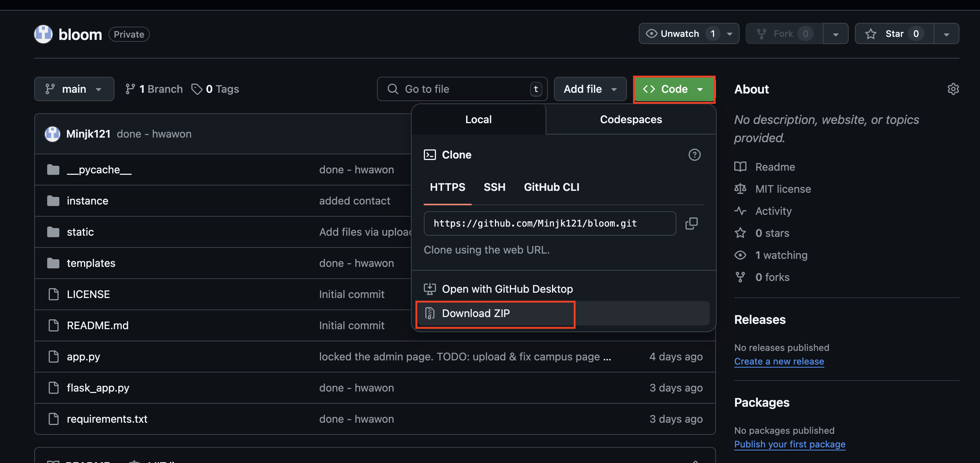Click the bloom repository owner avatar
This screenshot has height=463, width=980.
[x=43, y=34]
